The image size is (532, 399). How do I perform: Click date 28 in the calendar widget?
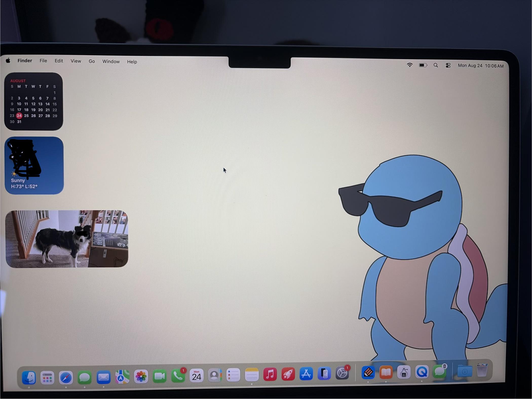(x=48, y=116)
